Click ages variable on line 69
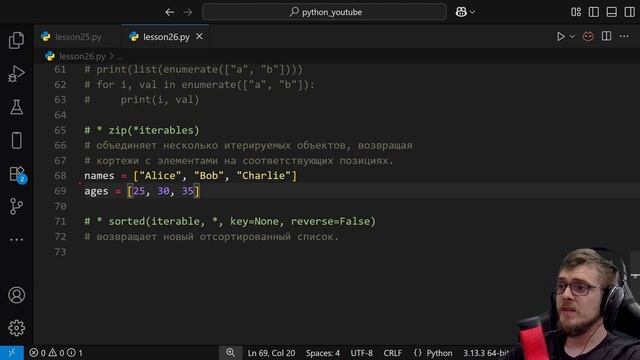Screen dimensions: 640x360 pos(96,191)
